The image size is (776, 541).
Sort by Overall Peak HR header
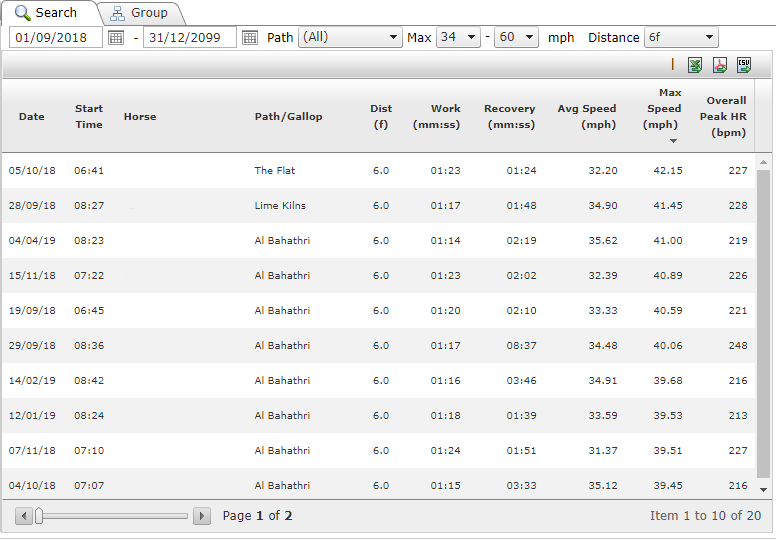[724, 117]
